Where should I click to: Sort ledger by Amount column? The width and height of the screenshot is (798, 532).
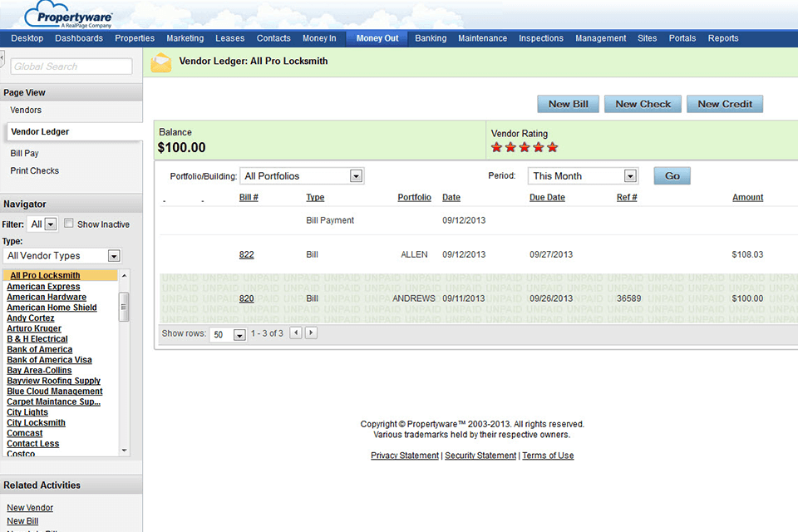(747, 198)
